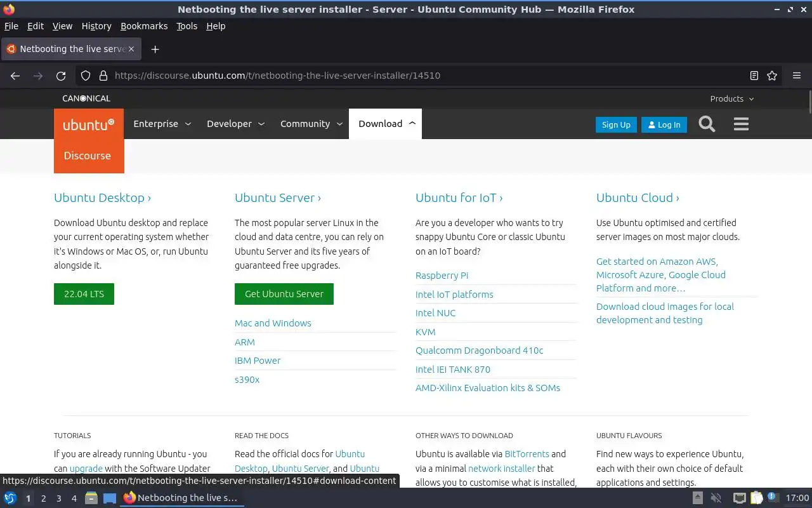The image size is (812, 508).
Task: Click the BitTorrents link
Action: point(527,454)
